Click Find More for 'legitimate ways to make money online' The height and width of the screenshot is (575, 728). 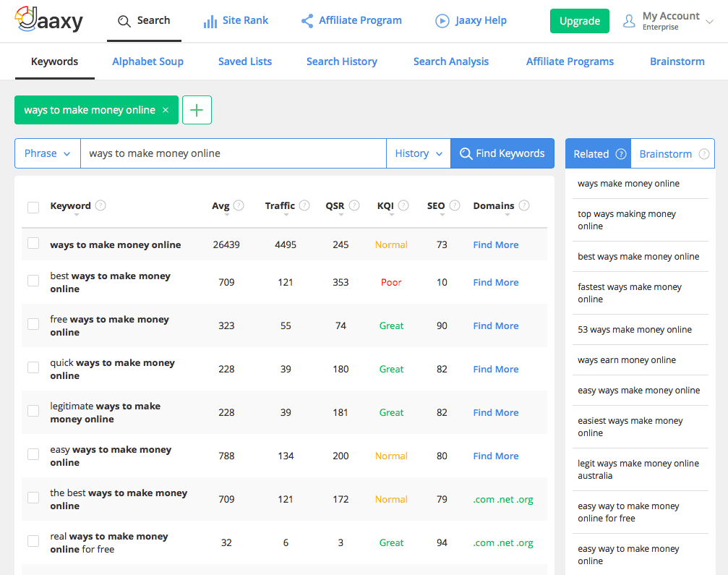pyautogui.click(x=496, y=412)
